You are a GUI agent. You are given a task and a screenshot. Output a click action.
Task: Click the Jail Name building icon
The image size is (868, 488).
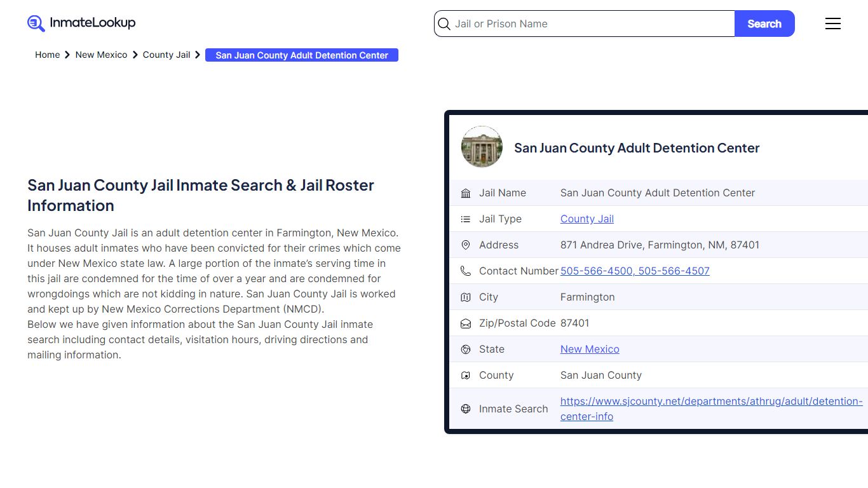[466, 193]
